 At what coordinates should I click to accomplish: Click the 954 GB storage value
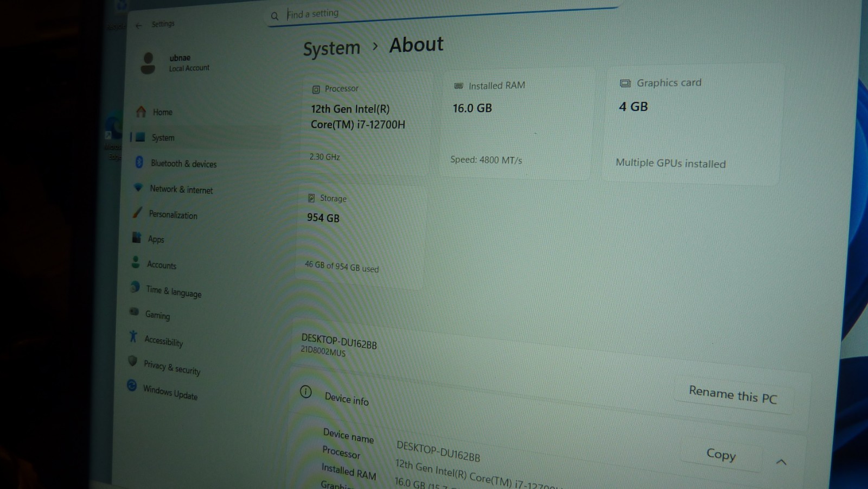tap(323, 218)
